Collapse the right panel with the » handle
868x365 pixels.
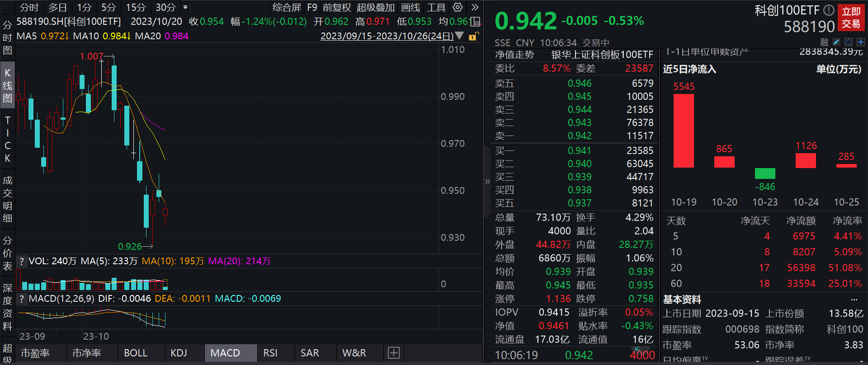[x=487, y=182]
